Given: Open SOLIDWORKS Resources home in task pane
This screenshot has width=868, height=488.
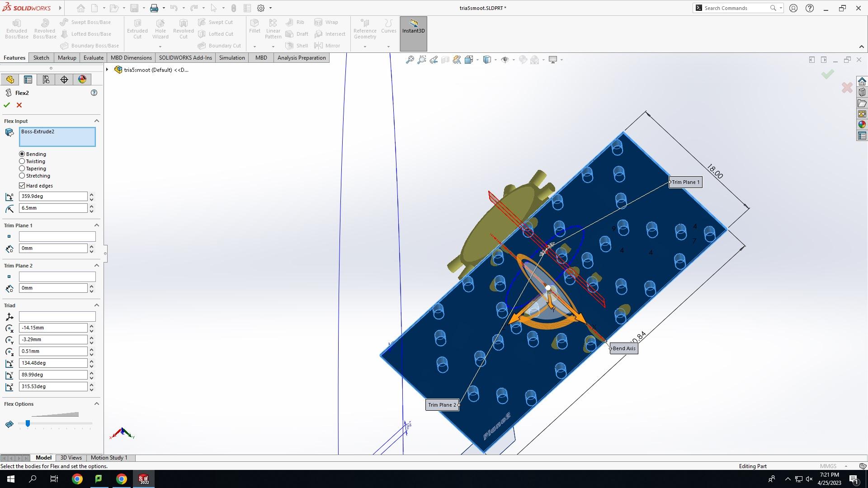Looking at the screenshot, I should [x=862, y=81].
